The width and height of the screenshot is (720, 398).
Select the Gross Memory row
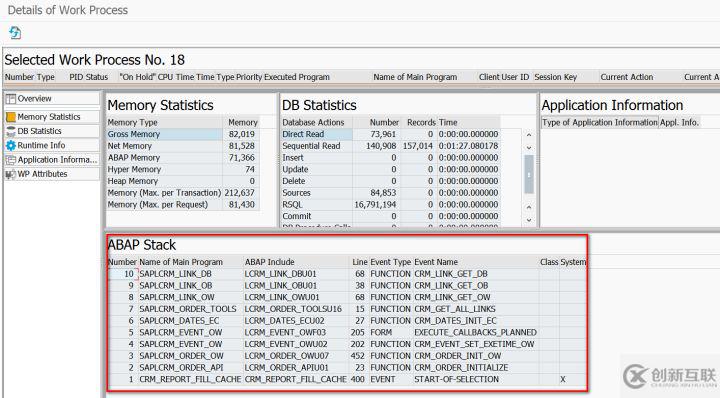183,134
